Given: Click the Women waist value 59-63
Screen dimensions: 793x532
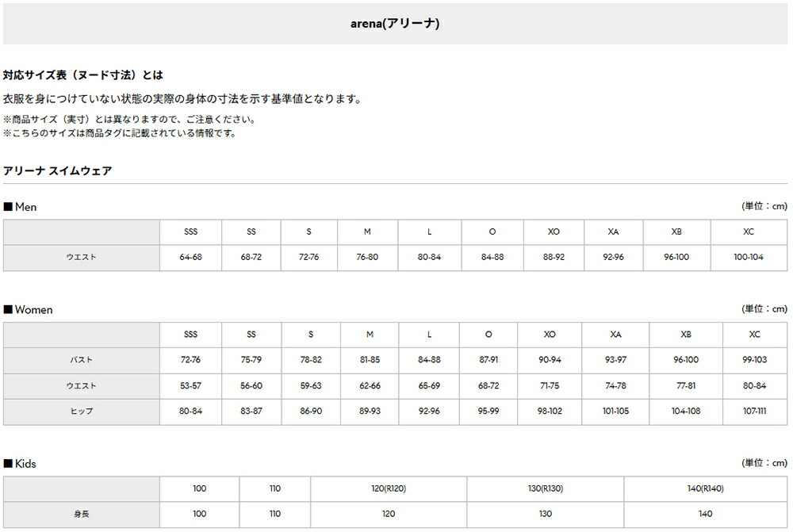Looking at the screenshot, I should point(311,386).
